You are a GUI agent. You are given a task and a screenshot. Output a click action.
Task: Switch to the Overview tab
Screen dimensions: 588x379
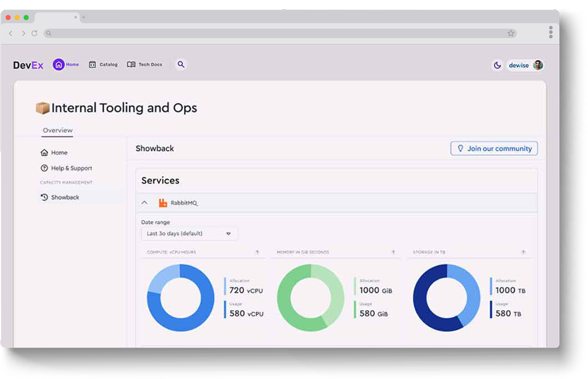(58, 131)
